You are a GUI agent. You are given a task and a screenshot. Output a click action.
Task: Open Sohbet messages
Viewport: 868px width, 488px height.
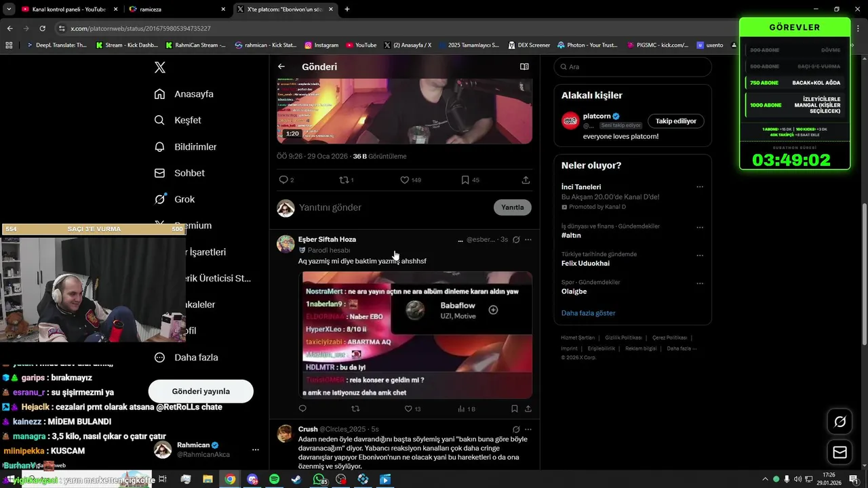click(x=179, y=173)
